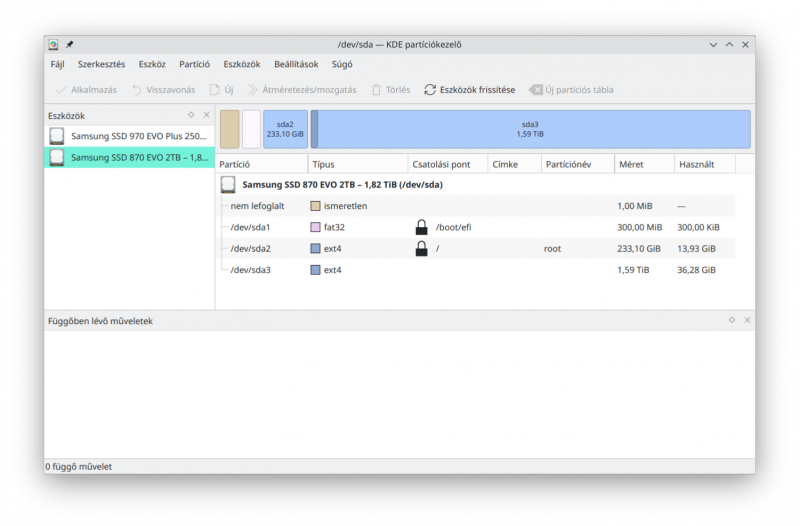Maximize the partition manager window
Screen dimensions: 800x526
730,45
